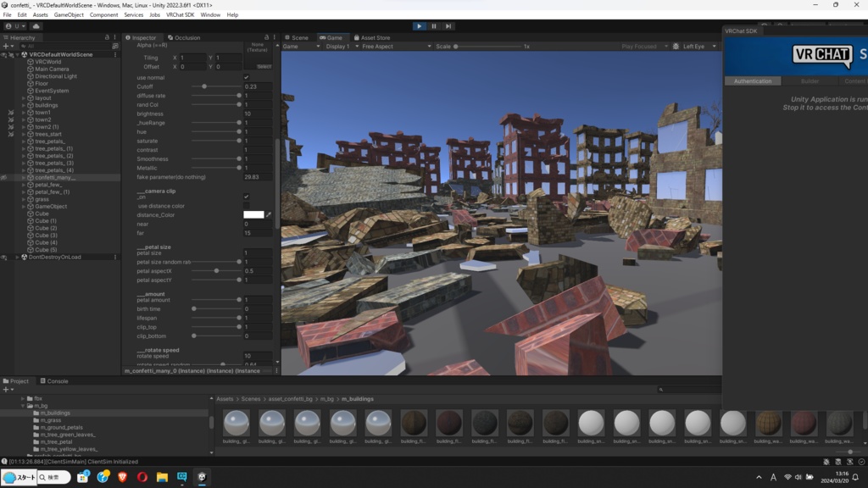
Task: Show hidden system tray icons
Action: click(x=759, y=477)
